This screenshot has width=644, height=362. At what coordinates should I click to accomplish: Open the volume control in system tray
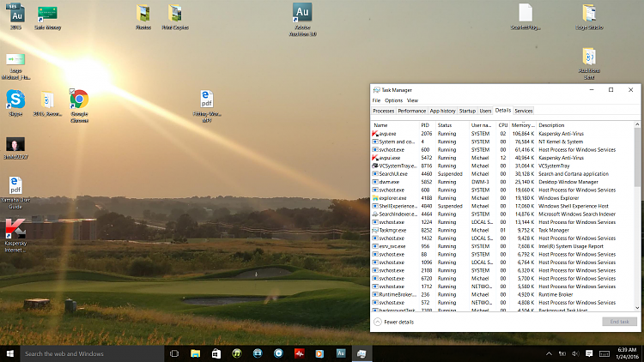pyautogui.click(x=575, y=353)
